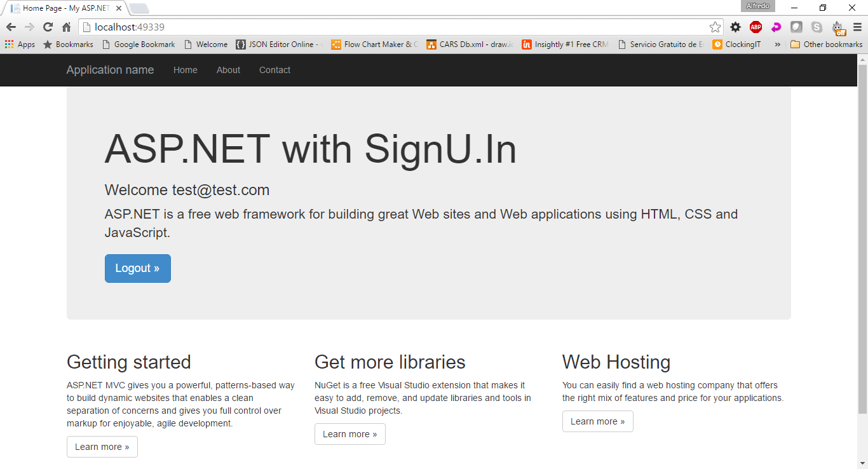Click the page vertical scrollbar thumb
This screenshot has width=868, height=469.
pyautogui.click(x=862, y=238)
